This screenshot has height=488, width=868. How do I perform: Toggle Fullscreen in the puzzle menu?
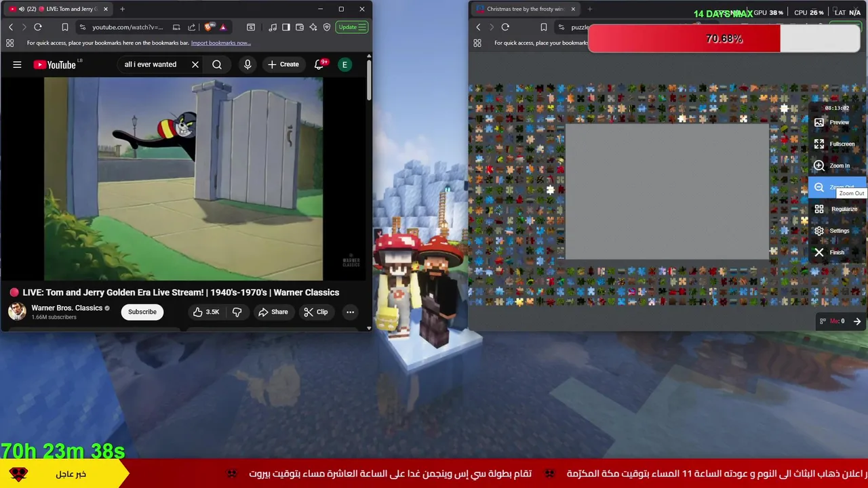click(837, 144)
